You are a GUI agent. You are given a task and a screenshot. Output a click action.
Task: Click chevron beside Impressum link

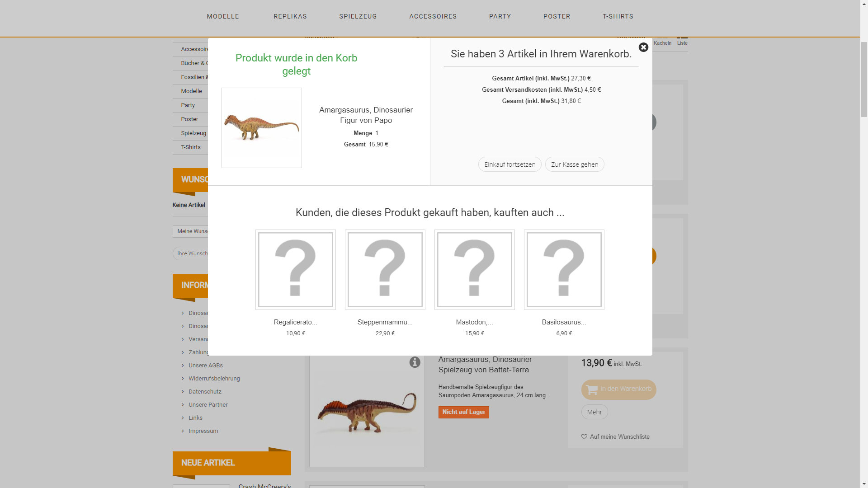click(183, 431)
